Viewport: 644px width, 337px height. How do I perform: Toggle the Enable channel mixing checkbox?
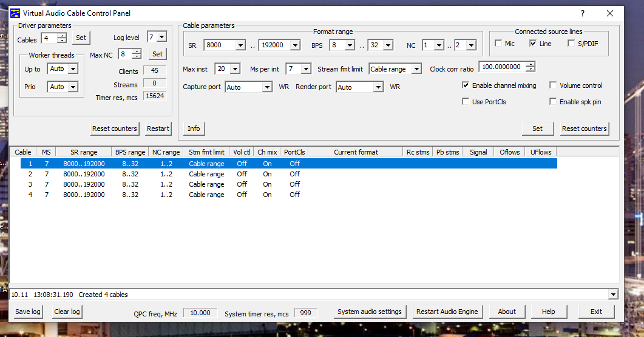(x=466, y=85)
